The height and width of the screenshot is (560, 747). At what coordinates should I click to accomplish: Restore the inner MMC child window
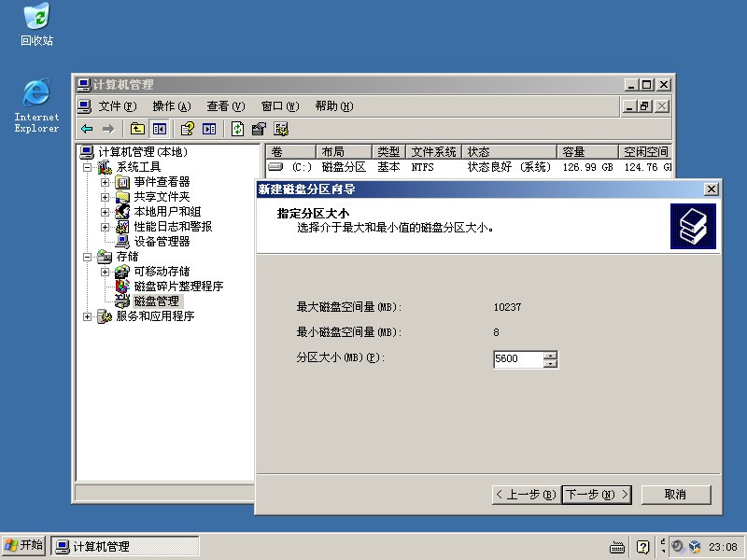click(645, 106)
